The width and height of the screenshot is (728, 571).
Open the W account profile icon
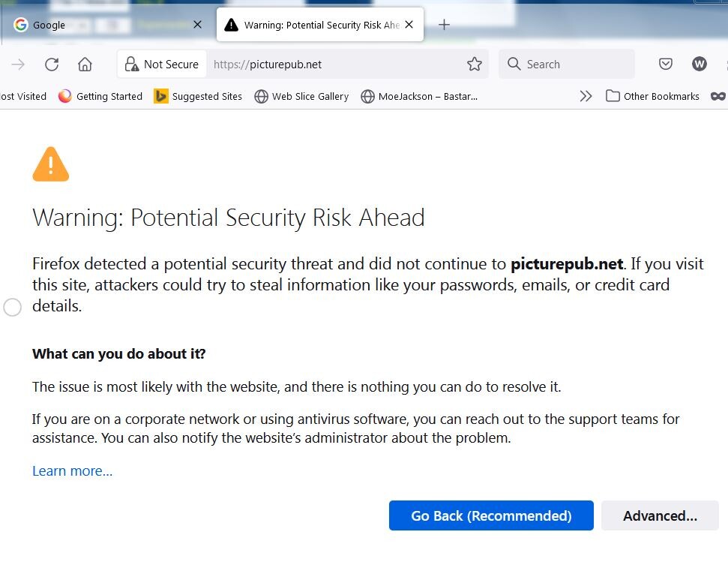click(699, 65)
